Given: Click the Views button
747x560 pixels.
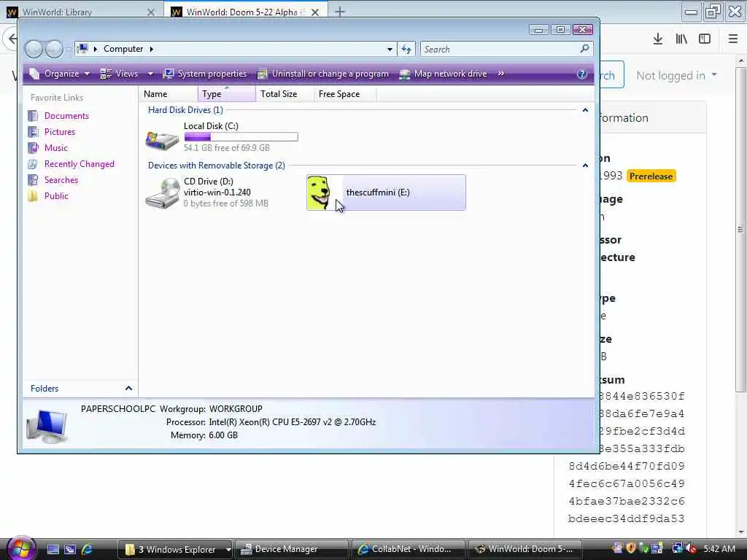Looking at the screenshot, I should click(120, 74).
